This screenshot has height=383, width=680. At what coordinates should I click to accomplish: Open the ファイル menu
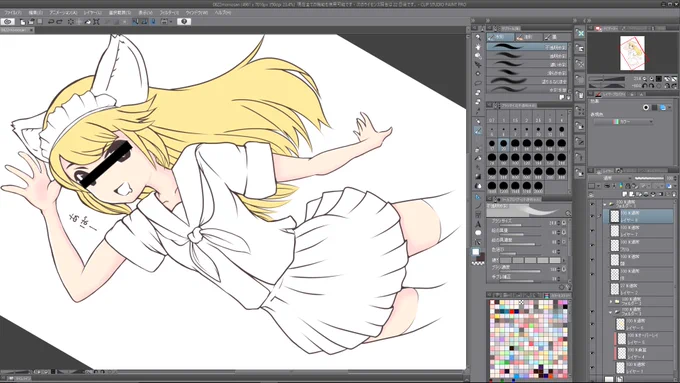[13, 13]
